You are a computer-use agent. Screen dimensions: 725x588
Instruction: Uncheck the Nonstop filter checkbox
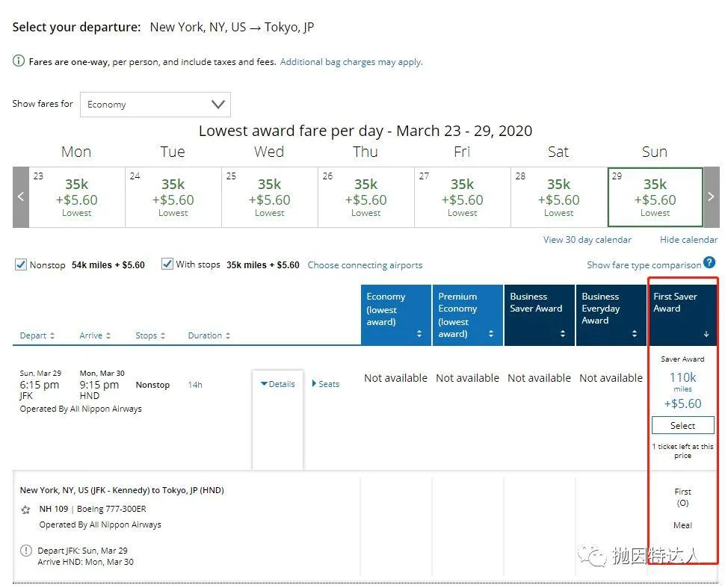pos(21,264)
